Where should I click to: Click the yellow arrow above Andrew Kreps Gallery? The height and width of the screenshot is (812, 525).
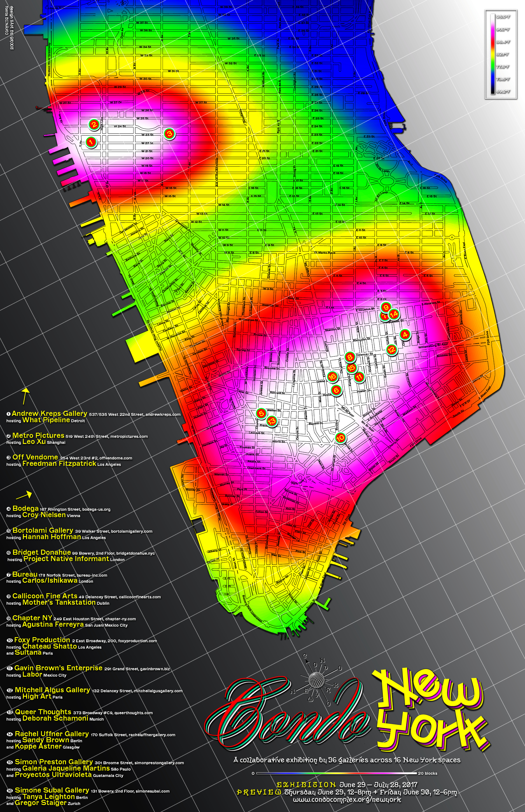pyautogui.click(x=25, y=396)
